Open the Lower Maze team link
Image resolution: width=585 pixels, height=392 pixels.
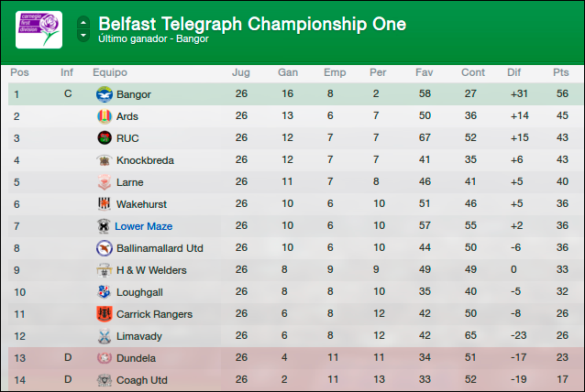tap(143, 226)
